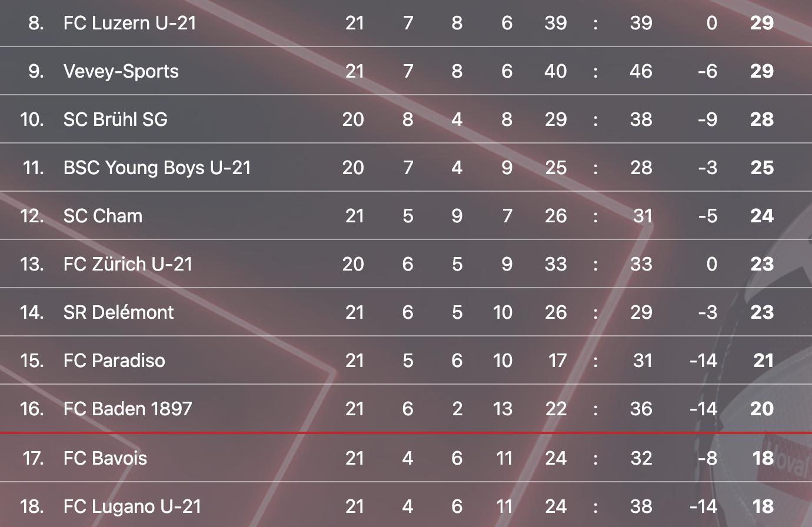
Task: Select FC Baden 1897's 13 losses cell
Action: click(502, 409)
